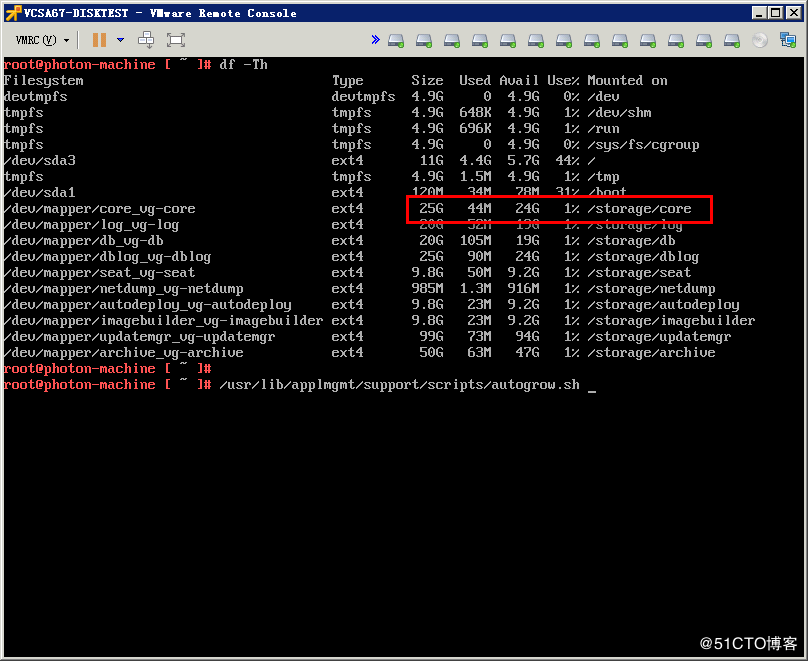Click the 'Mounted on' column header
This screenshot has width=808, height=661.
(x=627, y=80)
